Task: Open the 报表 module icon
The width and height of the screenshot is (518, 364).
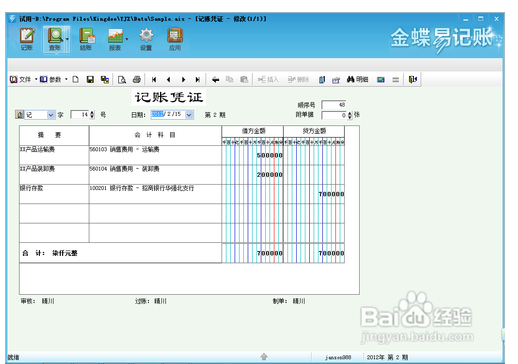Action: (115, 39)
